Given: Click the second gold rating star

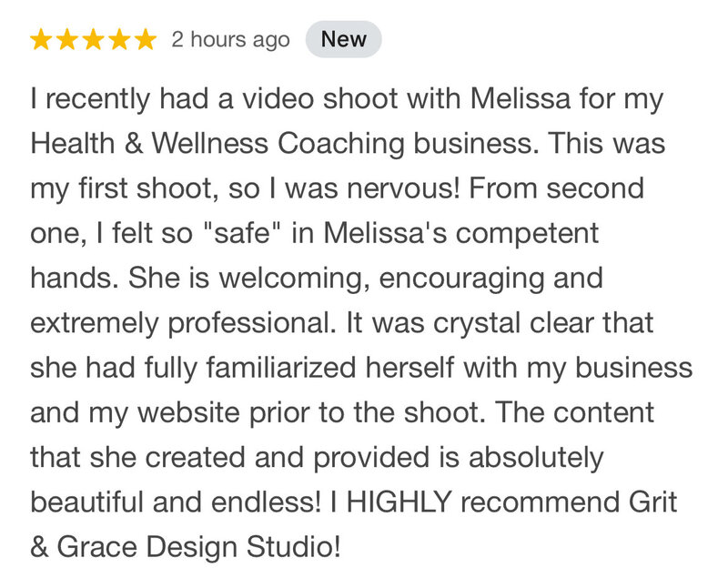Looking at the screenshot, I should coord(67,39).
